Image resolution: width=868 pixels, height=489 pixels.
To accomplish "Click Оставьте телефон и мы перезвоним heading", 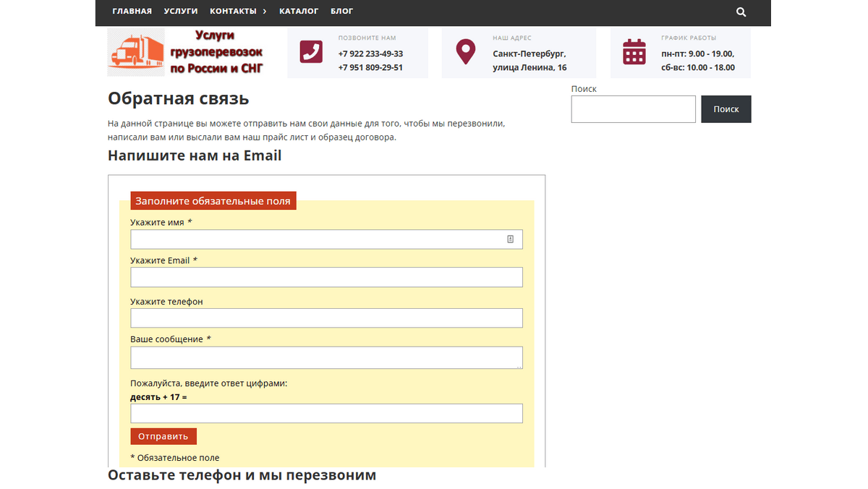I will pos(242,475).
